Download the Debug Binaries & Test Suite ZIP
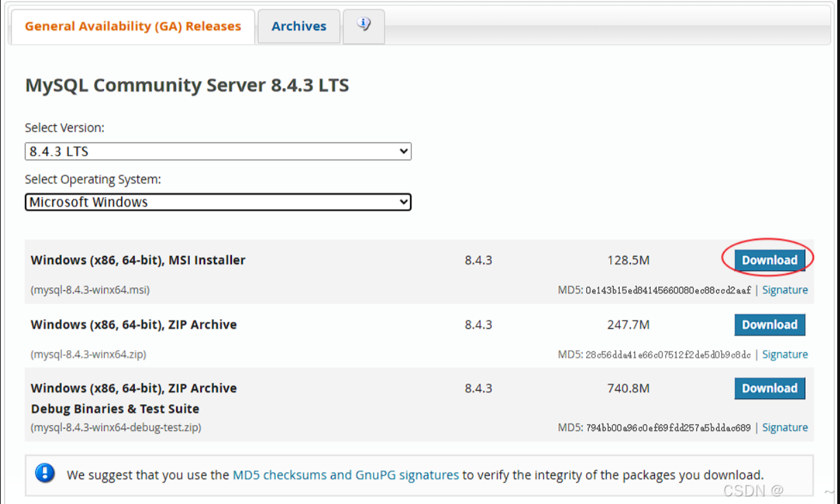840x504 pixels. click(x=769, y=388)
